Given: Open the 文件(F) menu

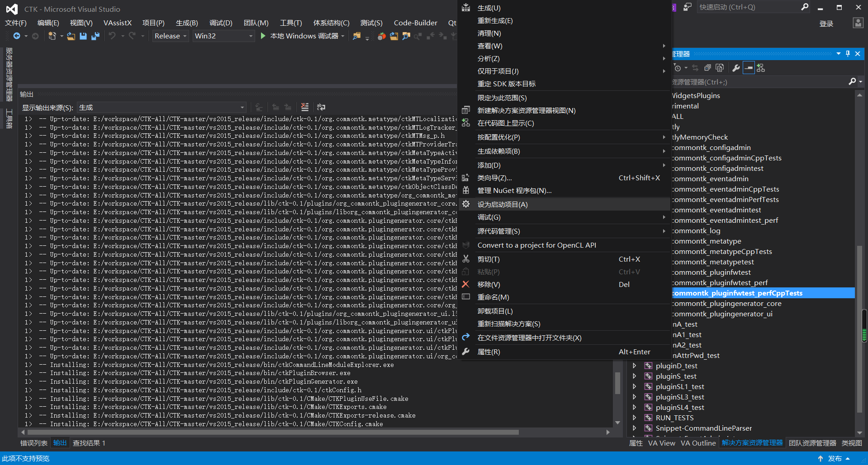Looking at the screenshot, I should tap(16, 23).
